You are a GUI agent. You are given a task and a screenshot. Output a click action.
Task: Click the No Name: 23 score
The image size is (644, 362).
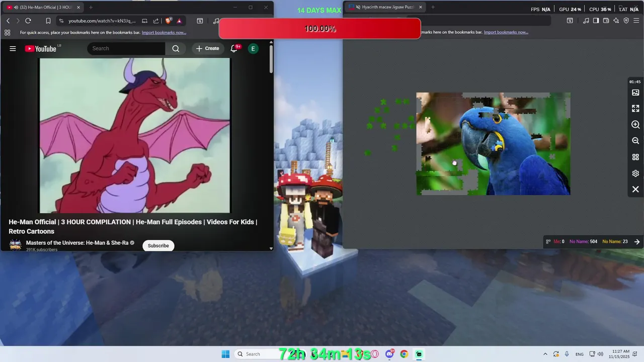[x=615, y=242]
